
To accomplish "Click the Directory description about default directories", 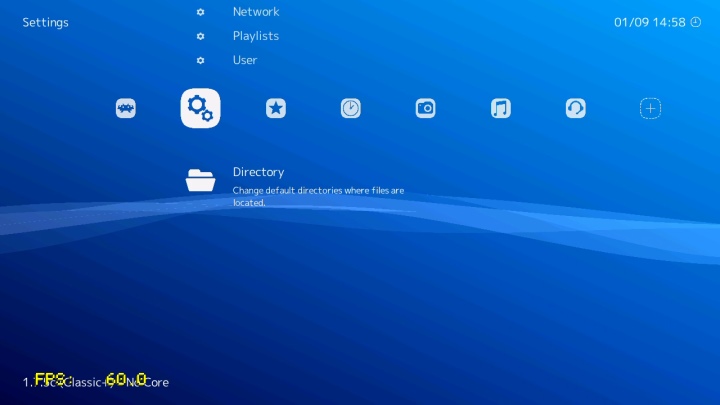I will tap(318, 197).
